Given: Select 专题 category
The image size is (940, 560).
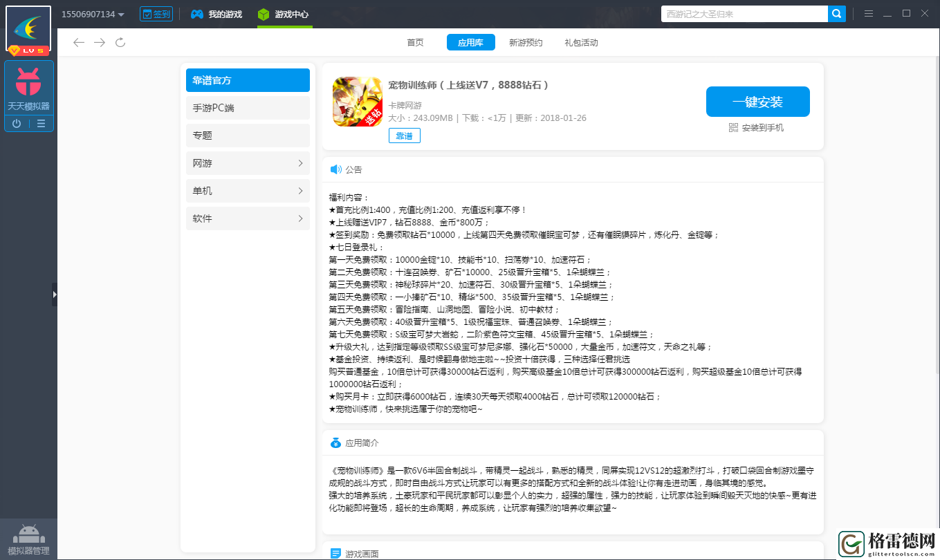Looking at the screenshot, I should coord(248,136).
